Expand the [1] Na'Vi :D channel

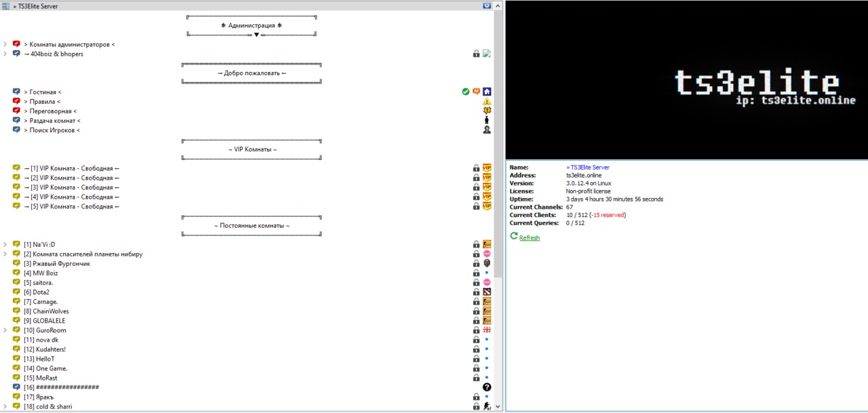click(x=5, y=245)
